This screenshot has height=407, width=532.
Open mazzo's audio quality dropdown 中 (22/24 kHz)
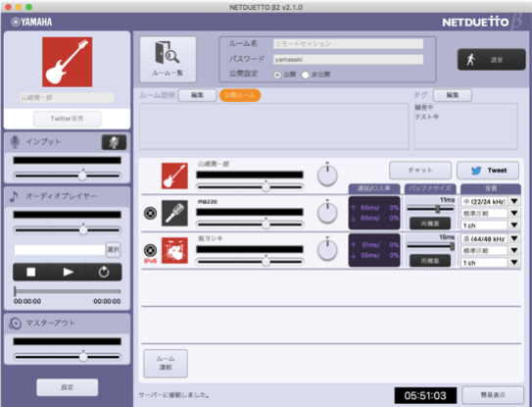490,201
